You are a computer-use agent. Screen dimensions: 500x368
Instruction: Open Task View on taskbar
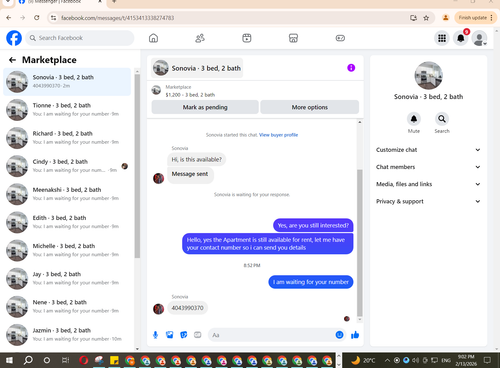[65, 360]
